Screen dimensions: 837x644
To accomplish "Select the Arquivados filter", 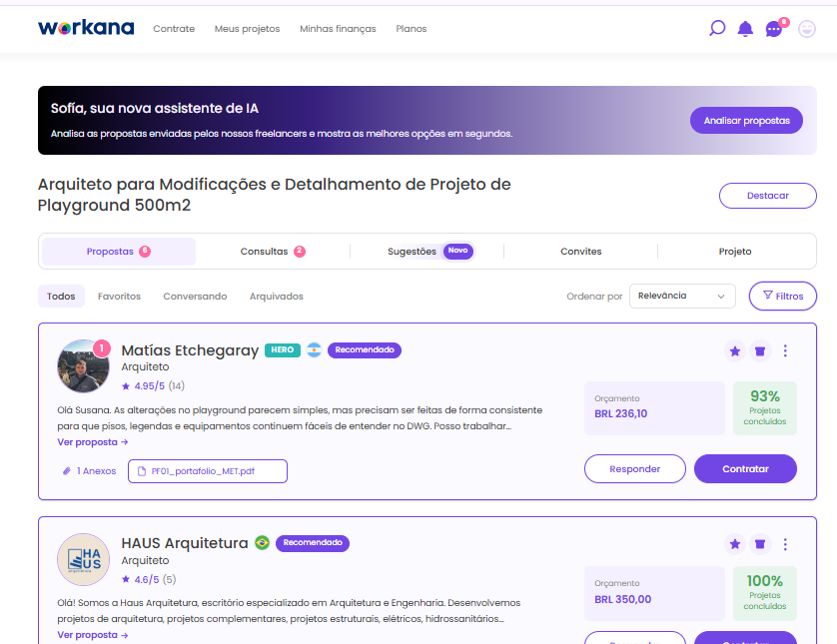I will coord(276,297).
